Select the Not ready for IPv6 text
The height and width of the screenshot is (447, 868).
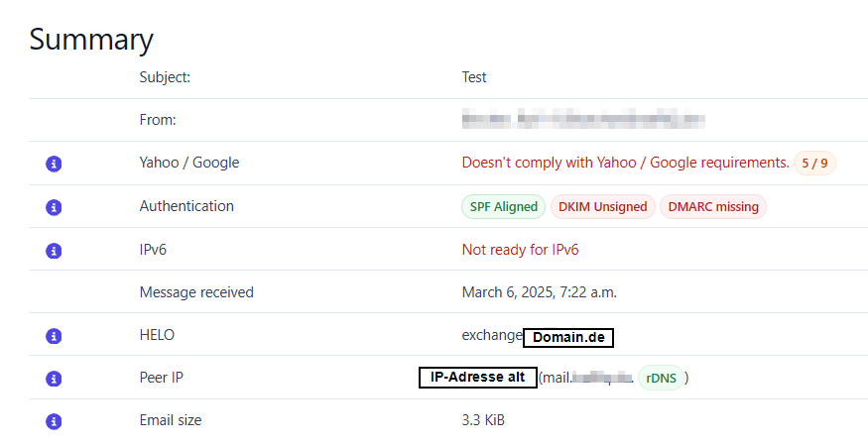(521, 250)
